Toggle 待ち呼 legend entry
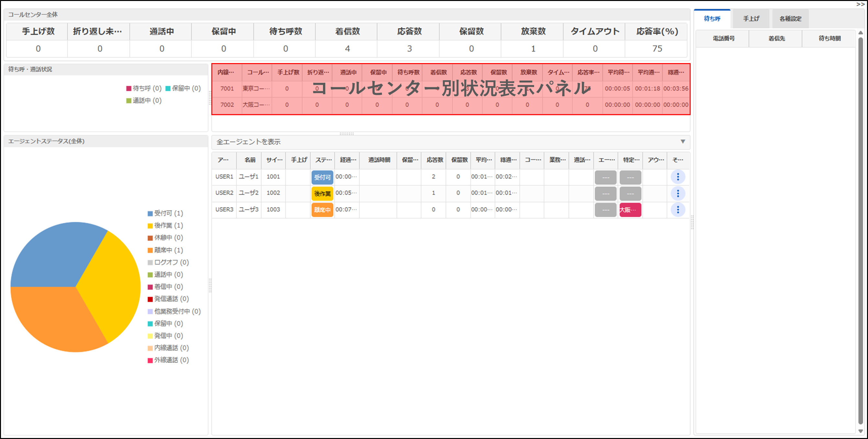The height and width of the screenshot is (439, 868). (x=144, y=88)
